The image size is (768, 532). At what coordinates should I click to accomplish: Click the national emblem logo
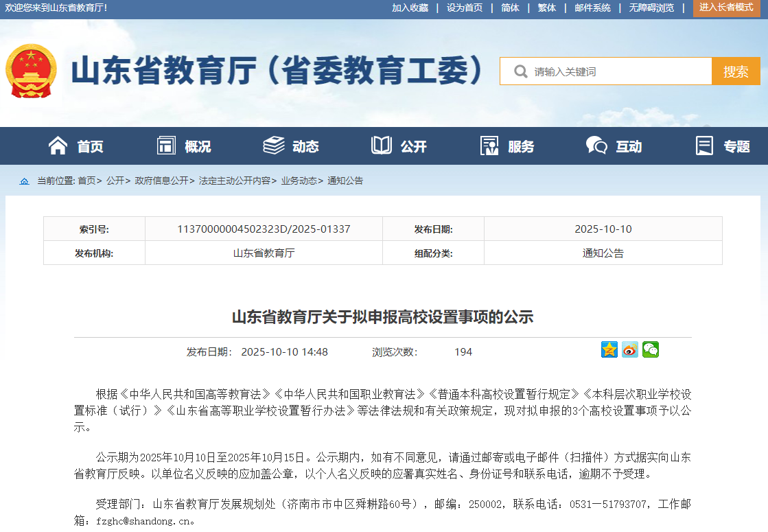[31, 71]
